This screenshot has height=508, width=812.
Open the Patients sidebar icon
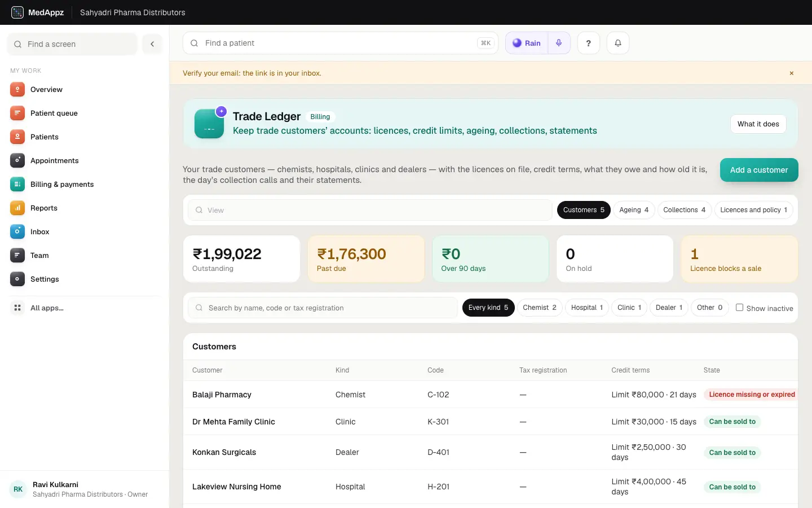point(17,137)
